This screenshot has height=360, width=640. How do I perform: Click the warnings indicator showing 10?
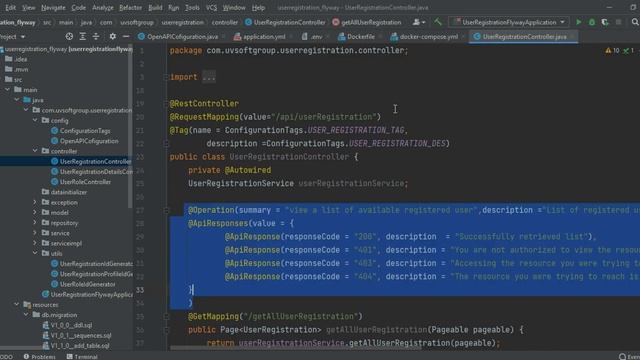[x=612, y=51]
